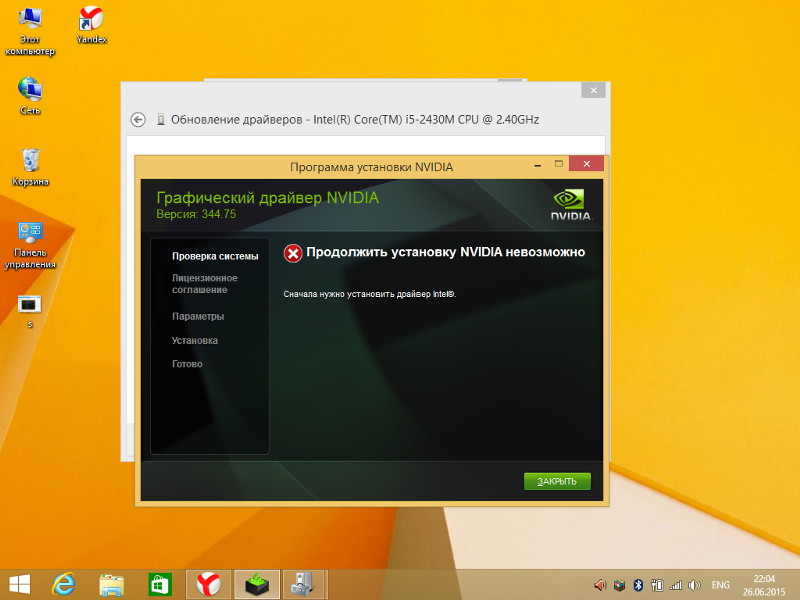The image size is (800, 600).
Task: Open Панель управления desktop icon
Action: point(30,245)
